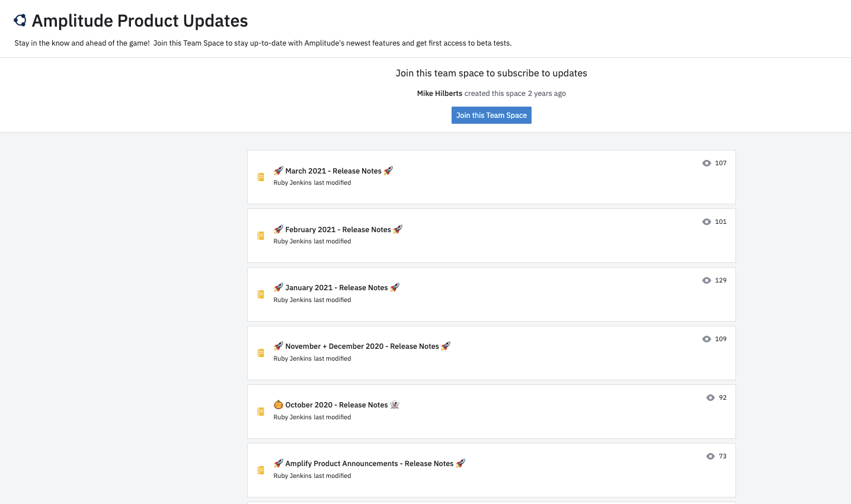Screen dimensions: 851x504
Task: Open Mike Hilberts creator profile link
Action: click(440, 94)
